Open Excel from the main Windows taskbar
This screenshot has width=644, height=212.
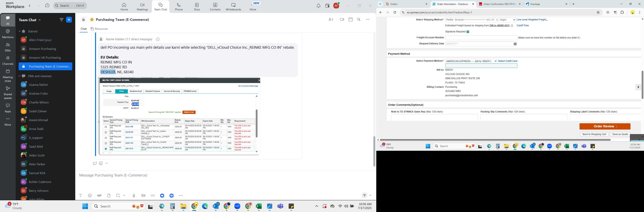259,206
